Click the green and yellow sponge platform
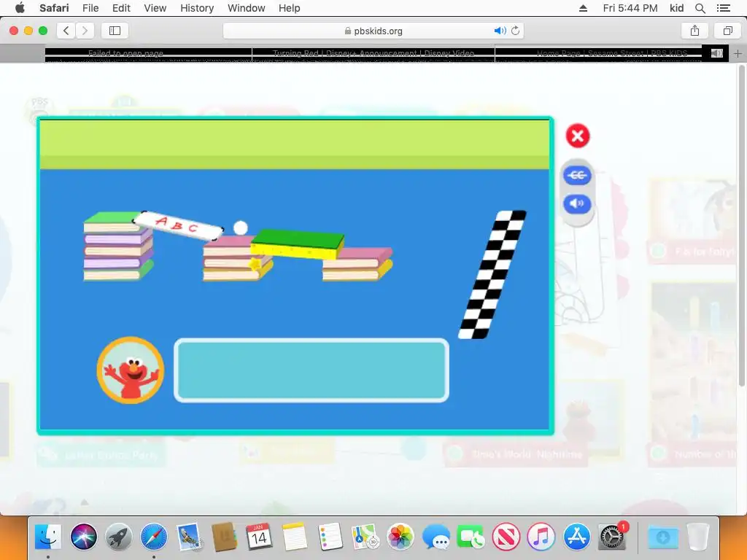The image size is (747, 560). [x=298, y=244]
